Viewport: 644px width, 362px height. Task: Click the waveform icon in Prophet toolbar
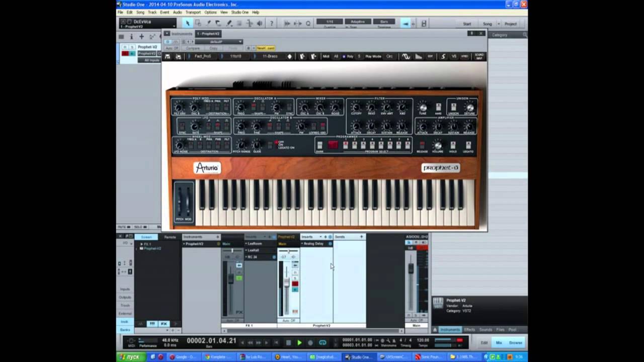pyautogui.click(x=406, y=56)
